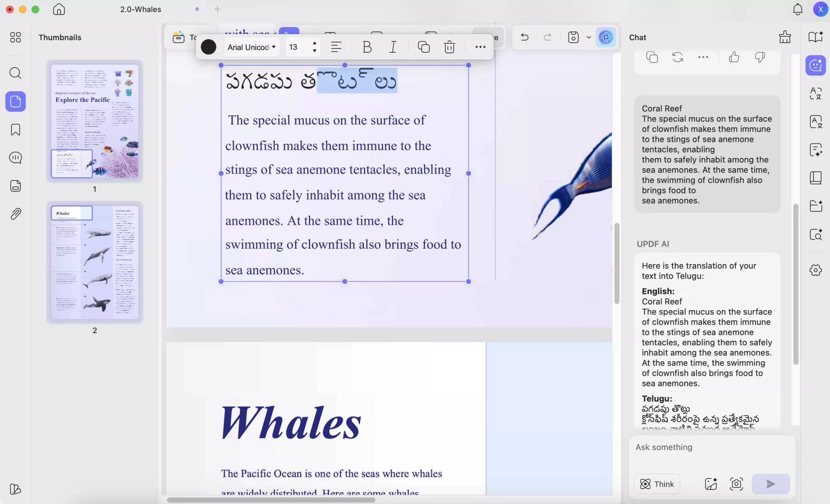Open more text formatting options via ellipsis
Screen dimensions: 830x504
click(480, 47)
